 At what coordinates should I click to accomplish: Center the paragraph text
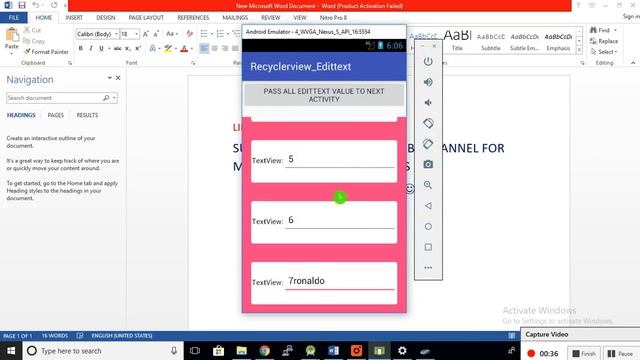[x=215, y=49]
